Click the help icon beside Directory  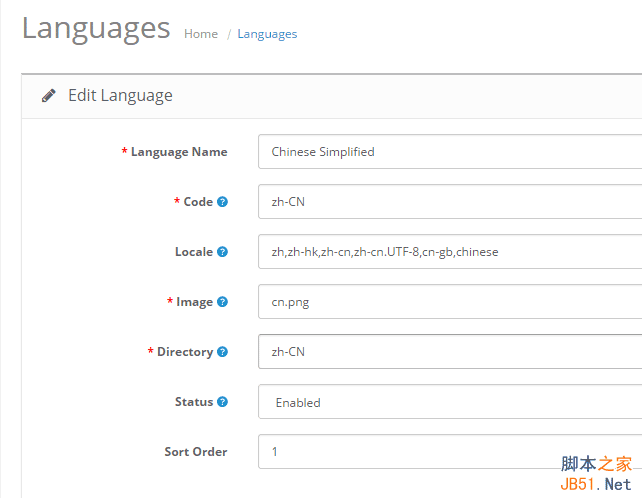(x=222, y=352)
